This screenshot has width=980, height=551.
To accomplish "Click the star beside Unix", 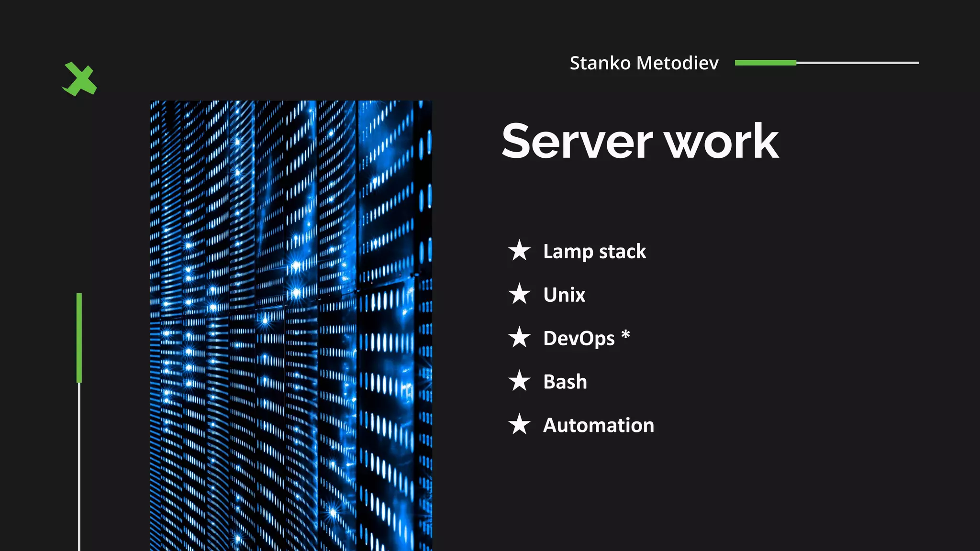I will 519,294.
